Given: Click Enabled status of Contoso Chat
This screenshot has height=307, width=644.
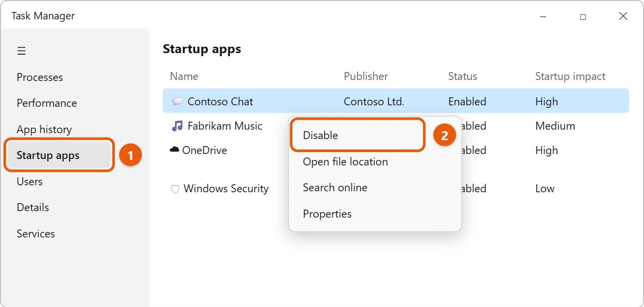Looking at the screenshot, I should 467,101.
